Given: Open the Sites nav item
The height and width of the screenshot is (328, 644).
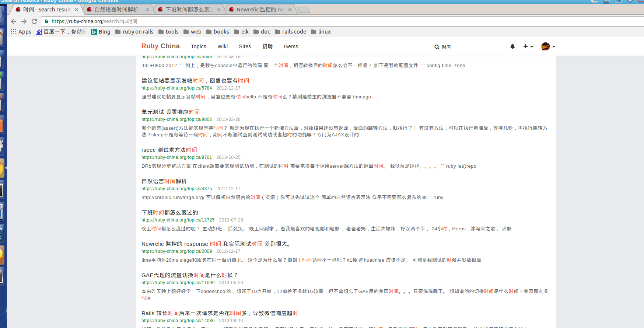Looking at the screenshot, I should pyautogui.click(x=245, y=46).
